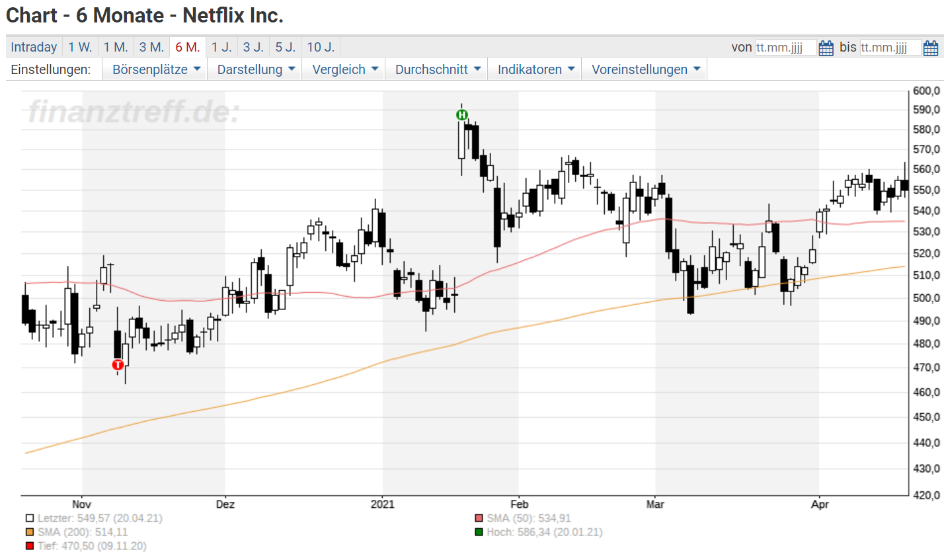Expand the Voreinstellungen dropdown
Image resolution: width=944 pixels, height=560 pixels.
[645, 69]
